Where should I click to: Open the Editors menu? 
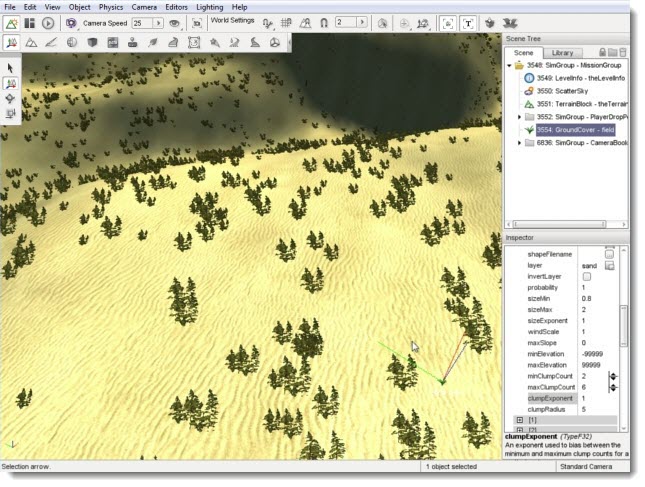(x=176, y=7)
